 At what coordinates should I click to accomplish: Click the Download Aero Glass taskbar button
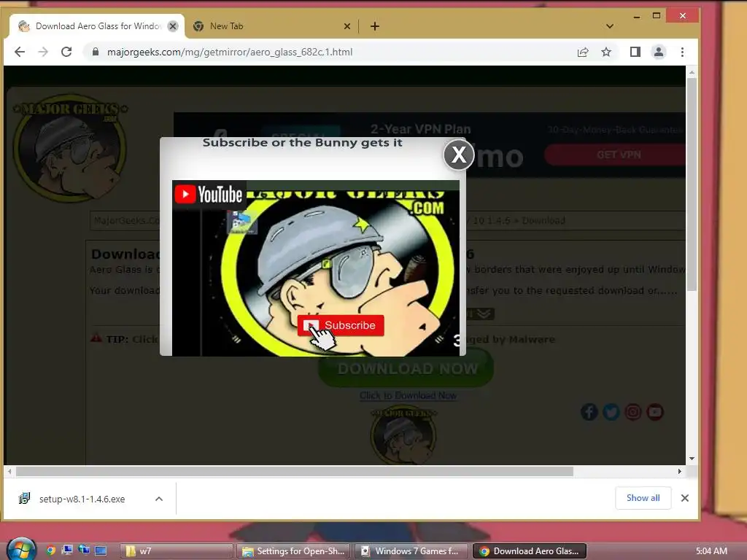[x=530, y=551]
